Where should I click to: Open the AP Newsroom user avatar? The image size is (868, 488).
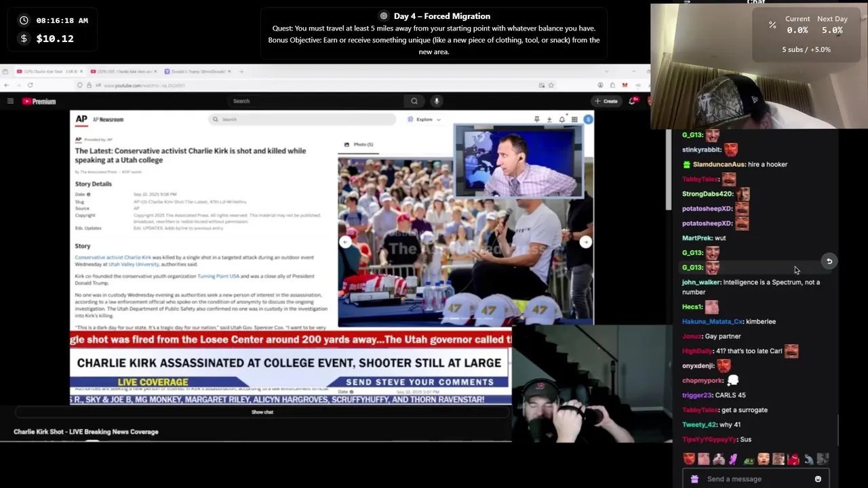588,119
